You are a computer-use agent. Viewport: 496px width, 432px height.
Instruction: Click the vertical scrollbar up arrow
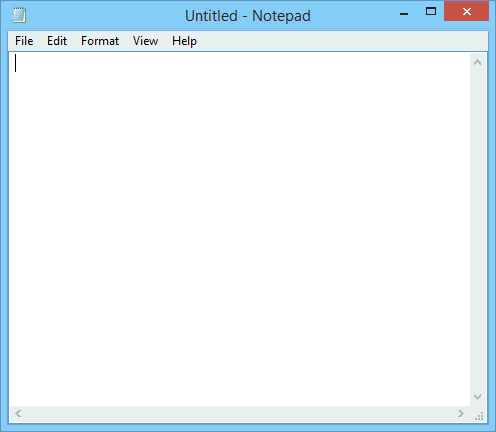tap(477, 62)
